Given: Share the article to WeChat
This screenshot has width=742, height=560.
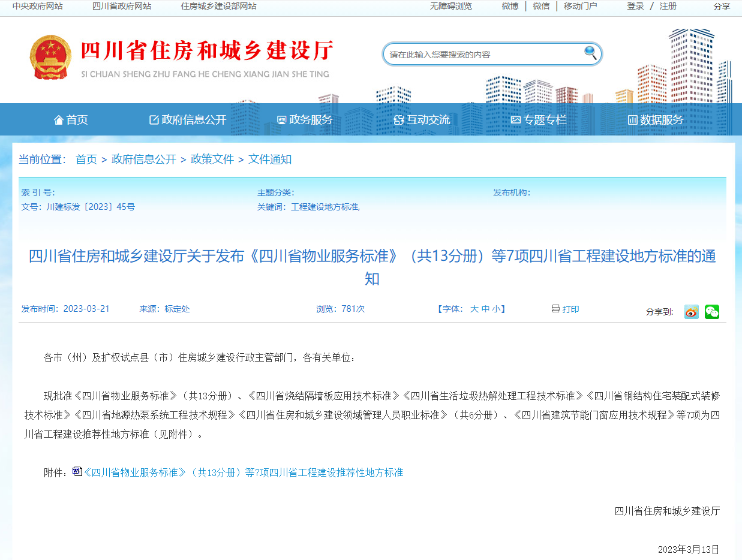Looking at the screenshot, I should tap(711, 312).
